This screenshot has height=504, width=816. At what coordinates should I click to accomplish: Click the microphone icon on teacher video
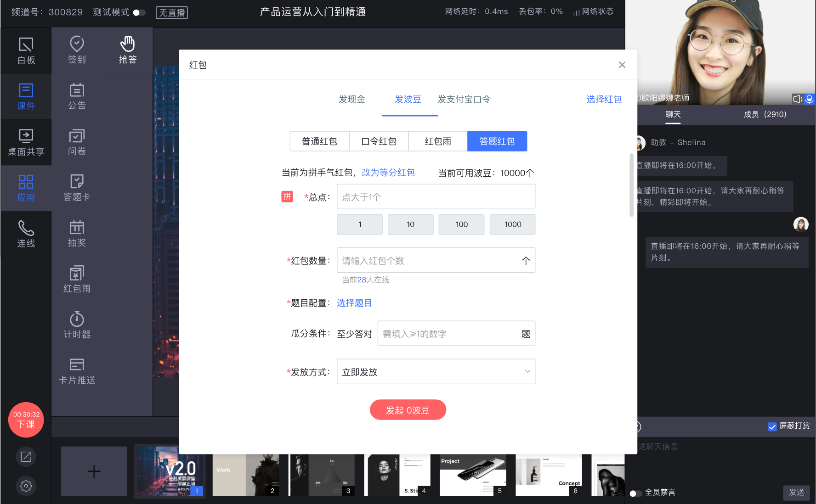click(810, 99)
